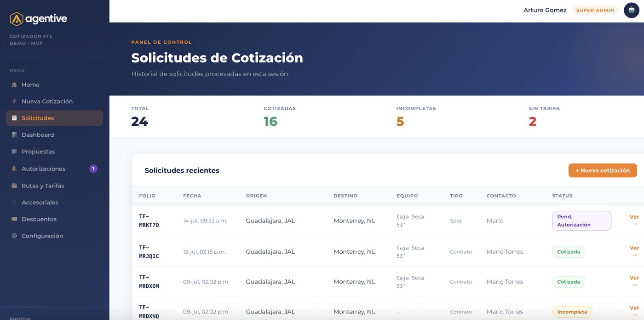Click the tag icon beside Descuentos
Image resolution: width=644 pixels, height=320 pixels.
click(x=14, y=219)
